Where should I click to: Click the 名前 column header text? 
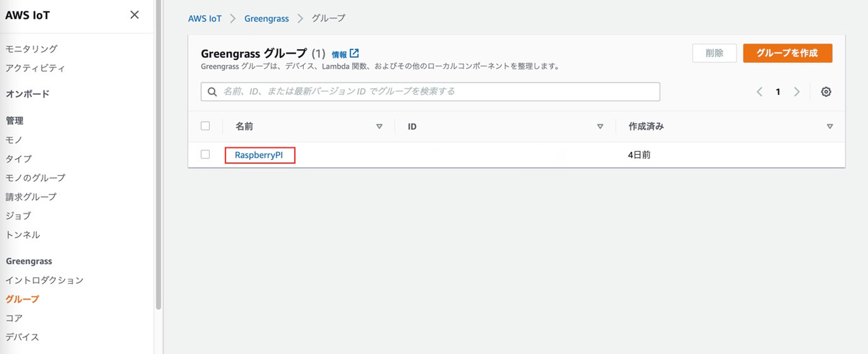coord(244,127)
